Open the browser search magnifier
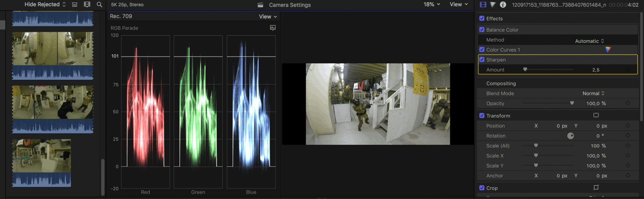 click(x=99, y=5)
